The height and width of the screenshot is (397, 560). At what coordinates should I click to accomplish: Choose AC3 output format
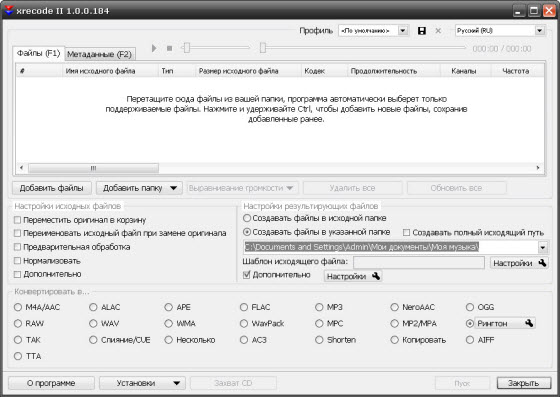(x=244, y=340)
